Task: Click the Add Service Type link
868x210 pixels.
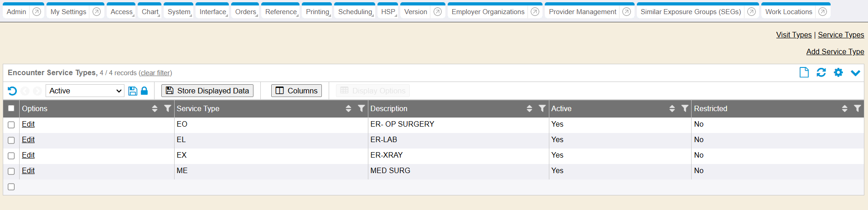Action: tap(835, 52)
